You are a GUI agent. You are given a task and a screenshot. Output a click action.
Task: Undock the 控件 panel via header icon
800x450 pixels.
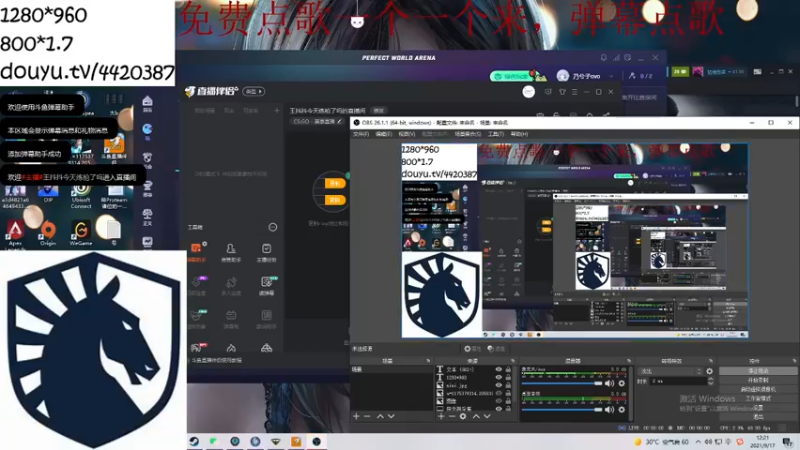pyautogui.click(x=794, y=361)
